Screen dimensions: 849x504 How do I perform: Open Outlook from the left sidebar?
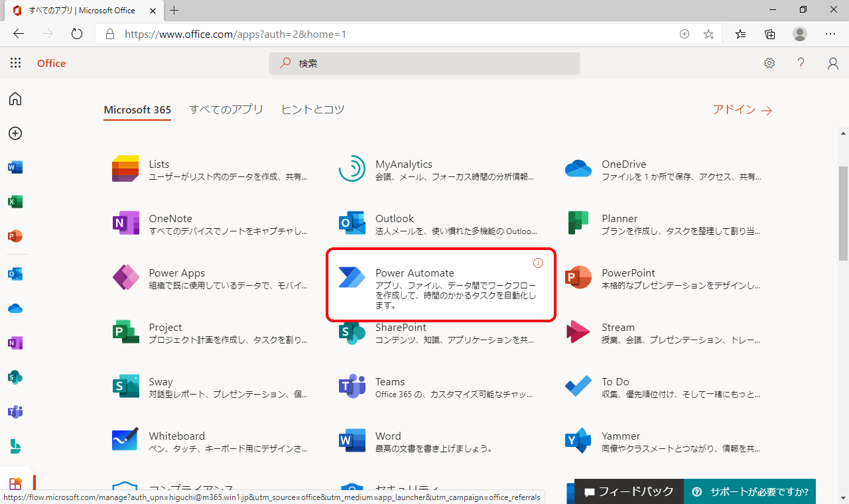15,274
